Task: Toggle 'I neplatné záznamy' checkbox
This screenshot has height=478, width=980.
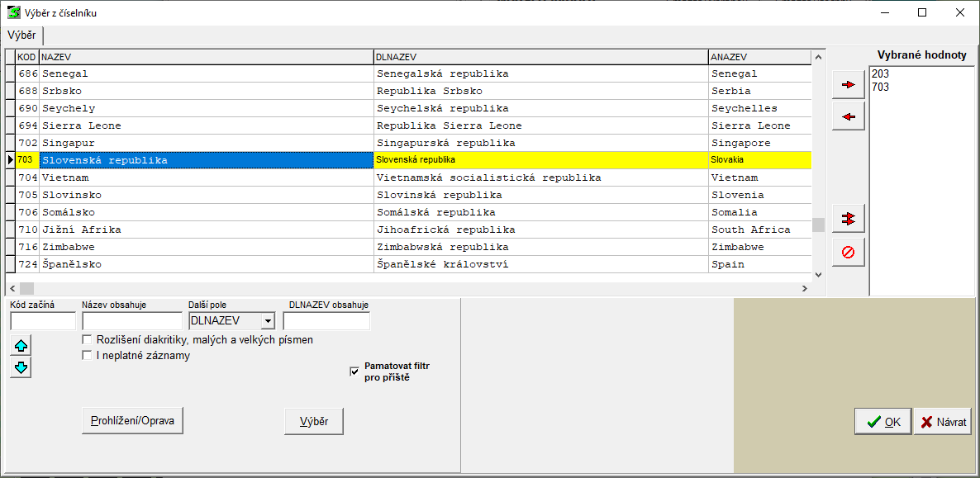Action: click(87, 356)
